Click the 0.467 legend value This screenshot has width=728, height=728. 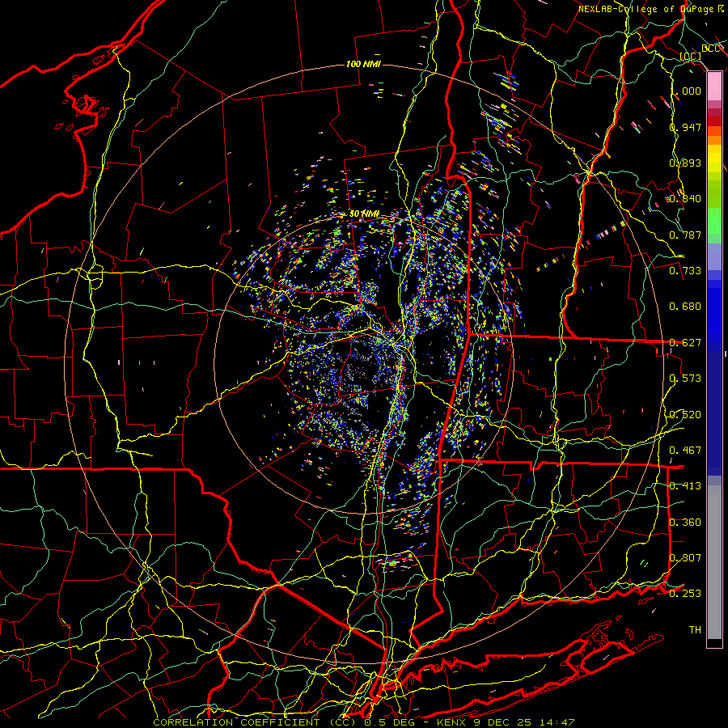click(x=685, y=451)
